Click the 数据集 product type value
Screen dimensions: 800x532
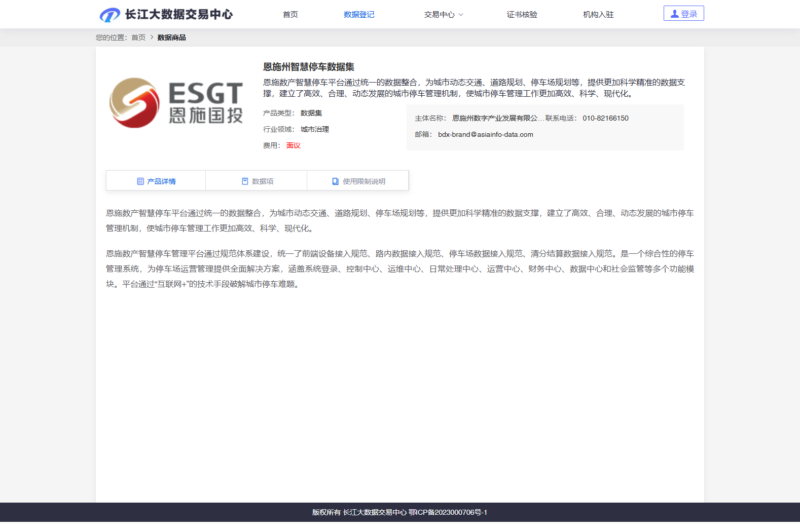point(311,113)
